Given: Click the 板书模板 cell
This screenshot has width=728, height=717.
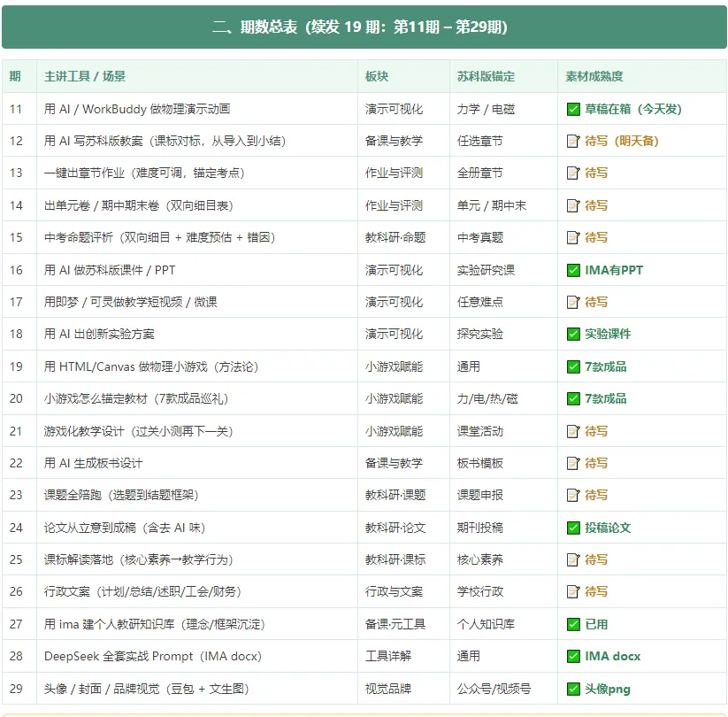Looking at the screenshot, I should tap(503, 463).
